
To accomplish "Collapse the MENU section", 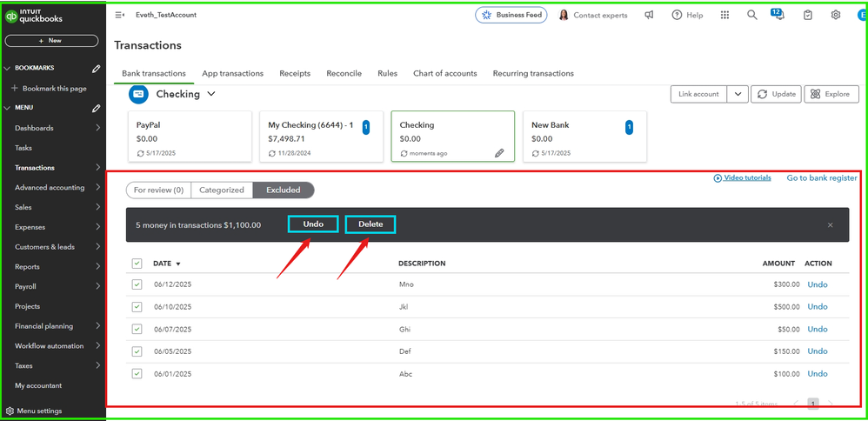I will point(8,108).
